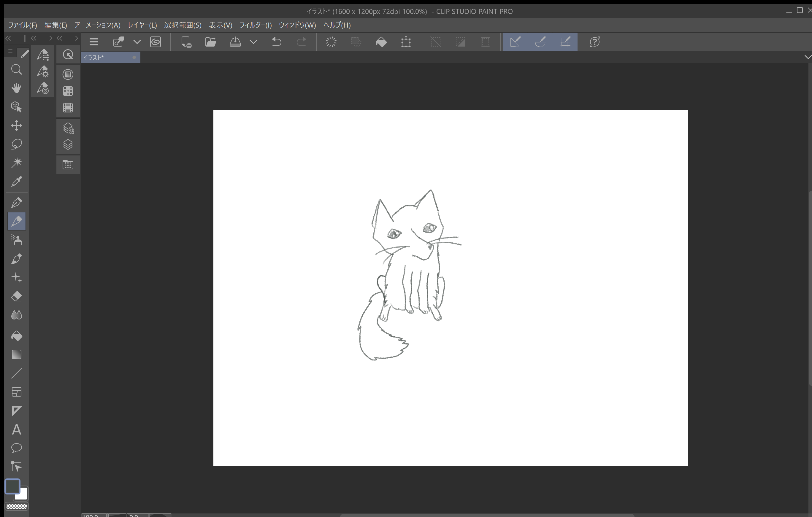Select the Pen tool
Image resolution: width=812 pixels, height=517 pixels.
coord(17,202)
